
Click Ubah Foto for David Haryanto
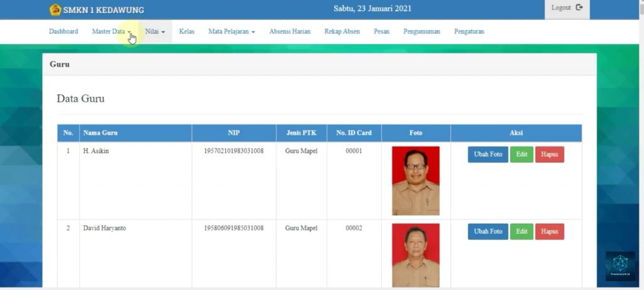[x=487, y=231]
